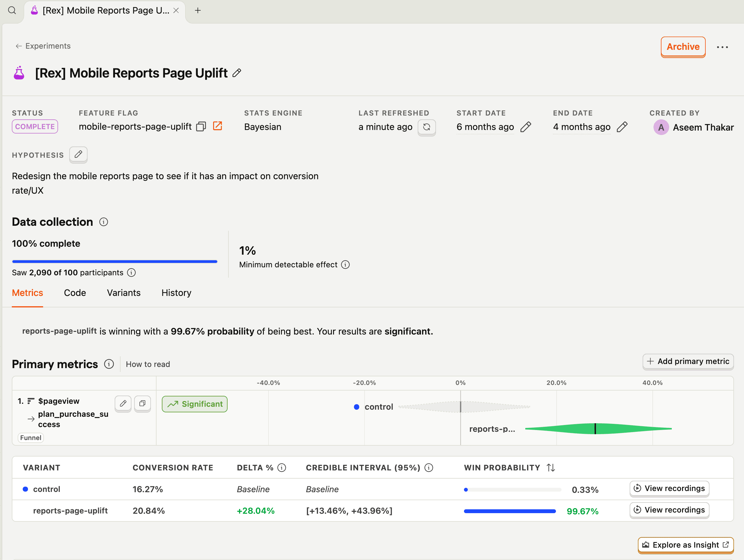Sort by Win Probability column

tap(551, 467)
